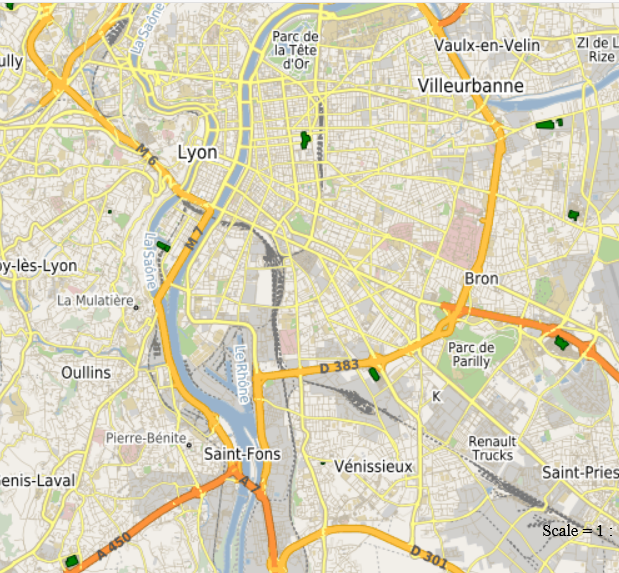This screenshot has height=573, width=619.
Task: Click the M 7 motorway label
Action: coord(194,238)
